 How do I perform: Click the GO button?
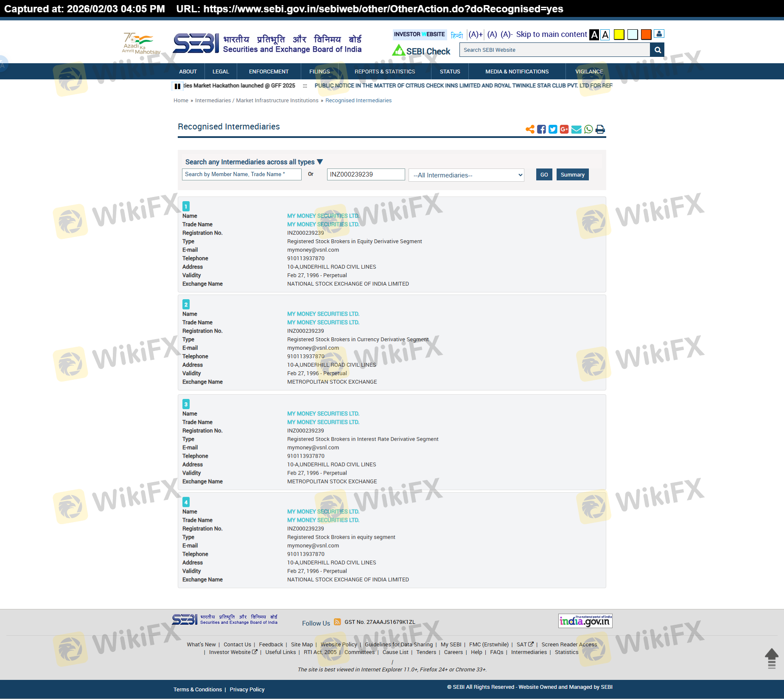tap(544, 174)
